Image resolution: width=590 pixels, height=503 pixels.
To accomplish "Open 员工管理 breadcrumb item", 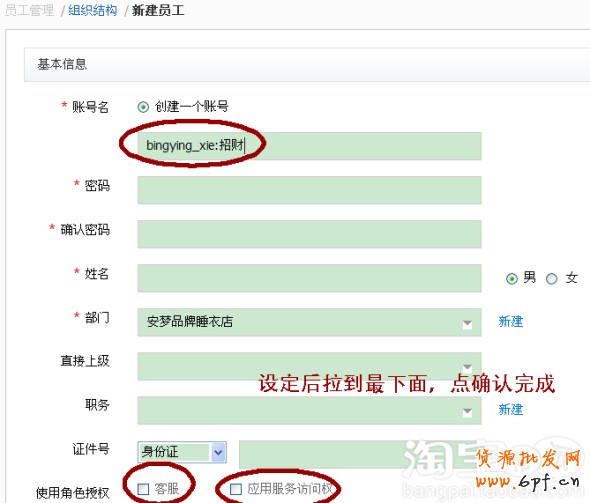I will 29,11.
